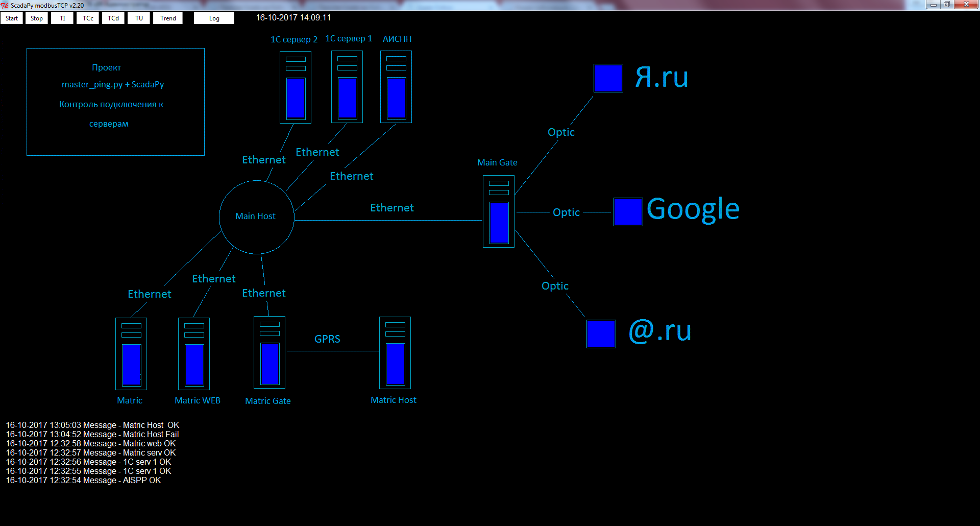The height and width of the screenshot is (526, 980).
Task: Click Ethernet label between Main Host and Main Gate
Action: pyautogui.click(x=392, y=208)
